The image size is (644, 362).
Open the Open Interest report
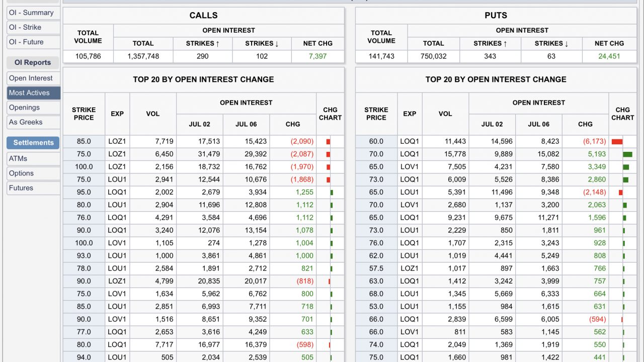31,78
